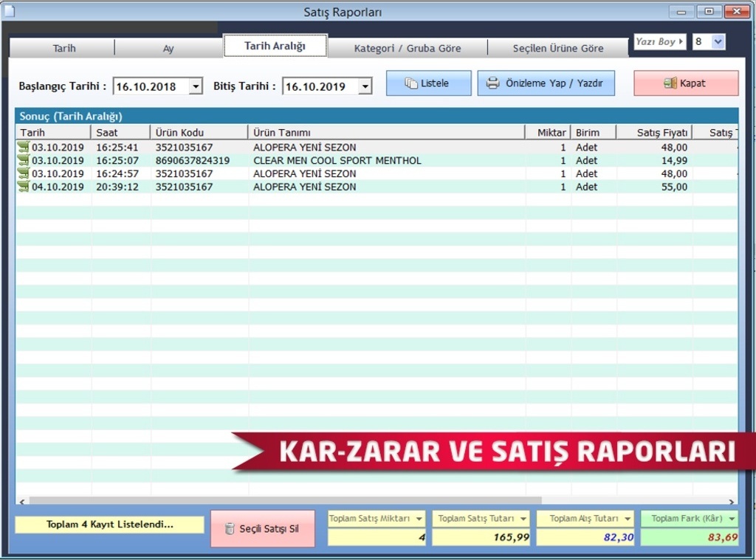Click the 55,00 sale price cell
Screen dimensions: 756x560
point(674,187)
